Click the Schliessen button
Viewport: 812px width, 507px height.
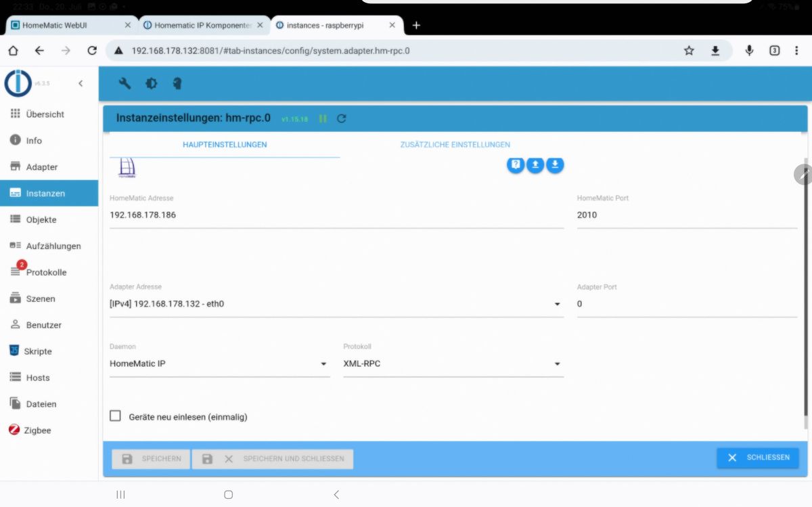click(758, 458)
